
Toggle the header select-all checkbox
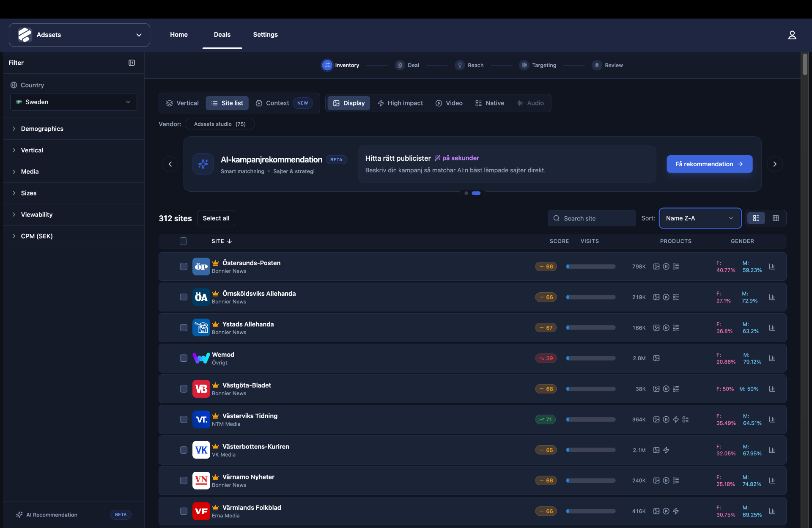[183, 241]
